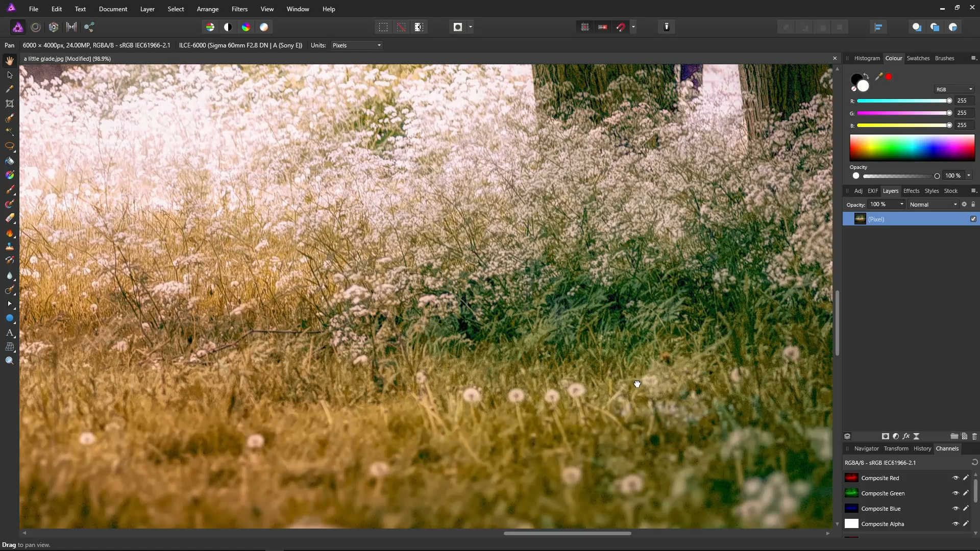The height and width of the screenshot is (551, 980).
Task: Click the Auto White Balance icon
Action: click(x=264, y=27)
